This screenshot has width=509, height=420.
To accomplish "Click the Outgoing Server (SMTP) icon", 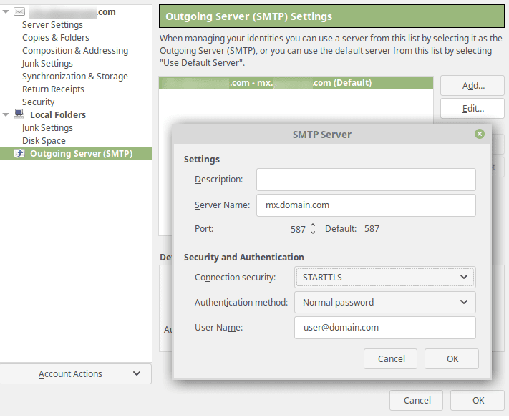I will (19, 153).
